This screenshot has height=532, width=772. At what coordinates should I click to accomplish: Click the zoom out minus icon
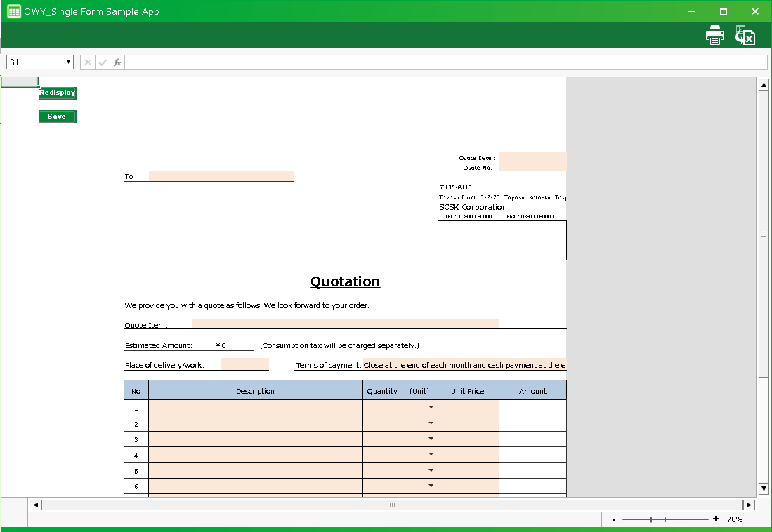pyautogui.click(x=614, y=519)
